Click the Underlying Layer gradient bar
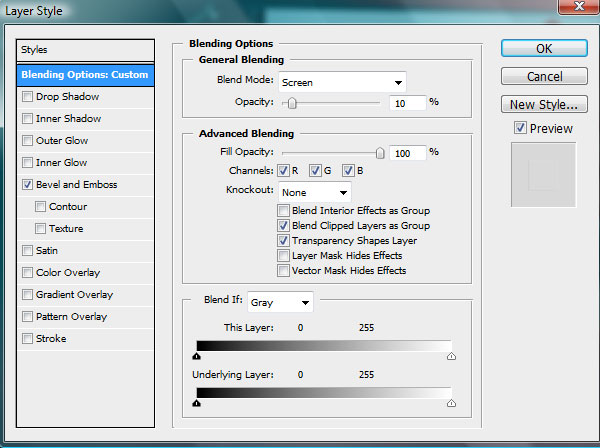Viewport: 600px width, 448px height. point(324,393)
